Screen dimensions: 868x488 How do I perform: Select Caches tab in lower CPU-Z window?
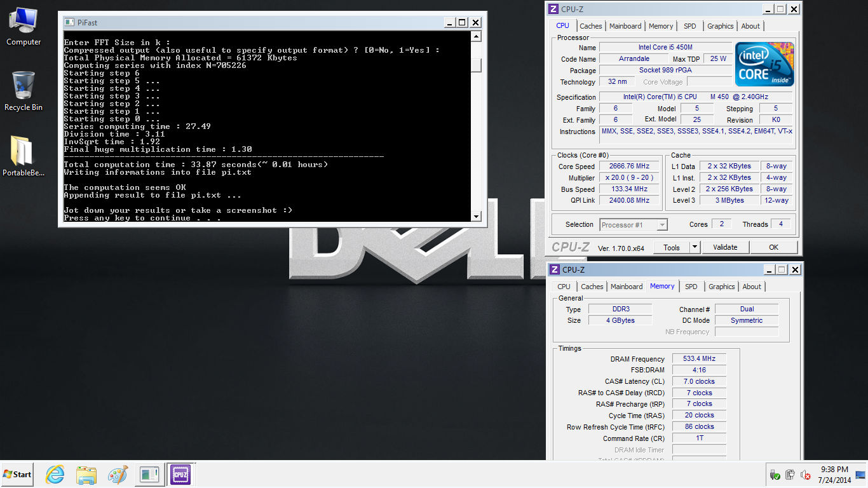point(592,287)
